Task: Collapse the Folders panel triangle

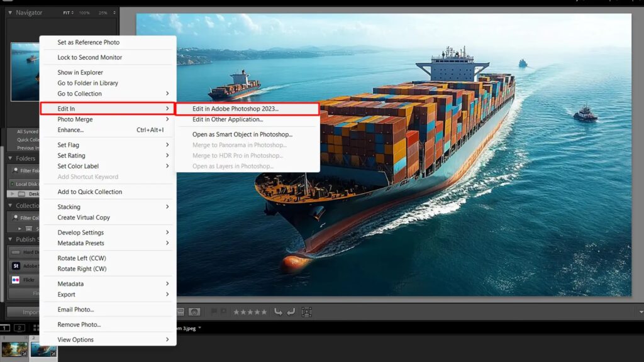Action: [10, 158]
